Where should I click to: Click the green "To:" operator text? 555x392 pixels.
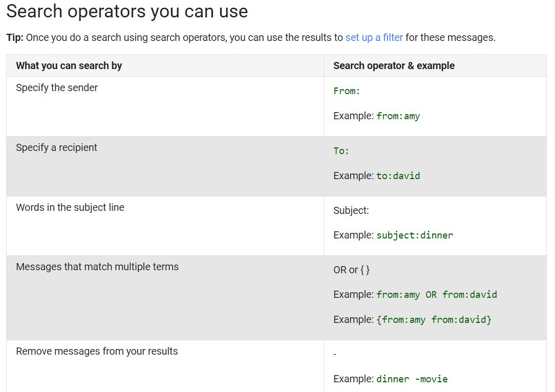341,151
